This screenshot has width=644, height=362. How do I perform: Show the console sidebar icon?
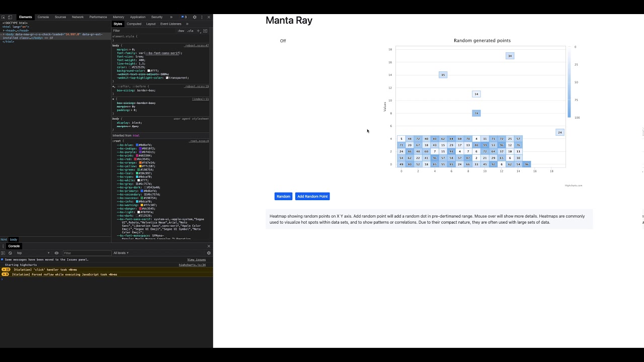(x=3, y=253)
